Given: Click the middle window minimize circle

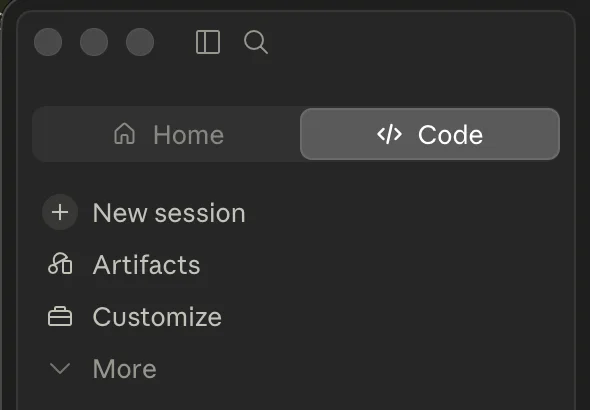Looking at the screenshot, I should pos(94,42).
